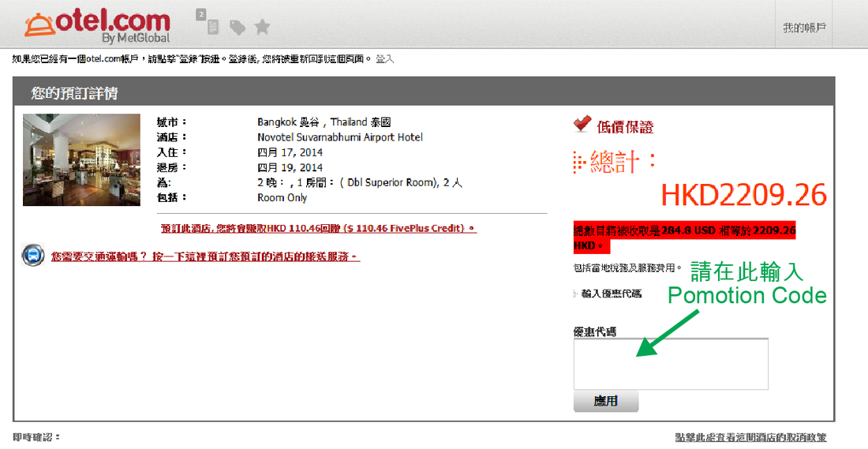Viewport: 868px width, 449px height.
Task: Click the hotel transfer service booking link
Action: pyautogui.click(x=205, y=256)
